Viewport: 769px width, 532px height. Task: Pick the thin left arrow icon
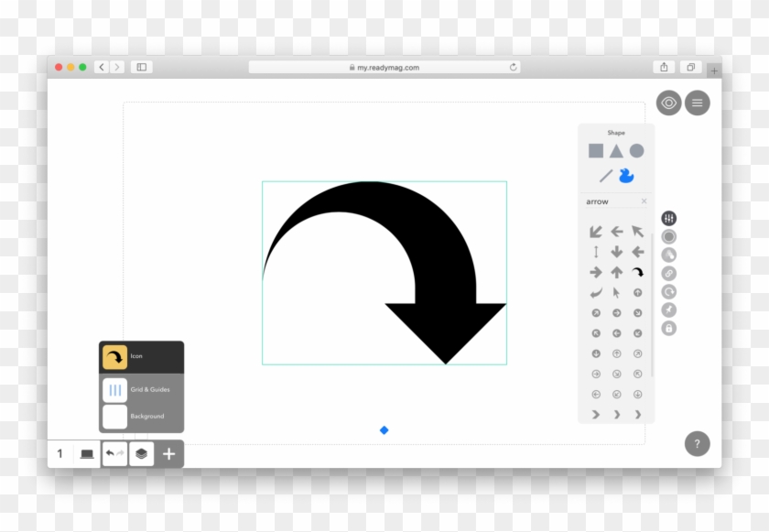tap(616, 232)
